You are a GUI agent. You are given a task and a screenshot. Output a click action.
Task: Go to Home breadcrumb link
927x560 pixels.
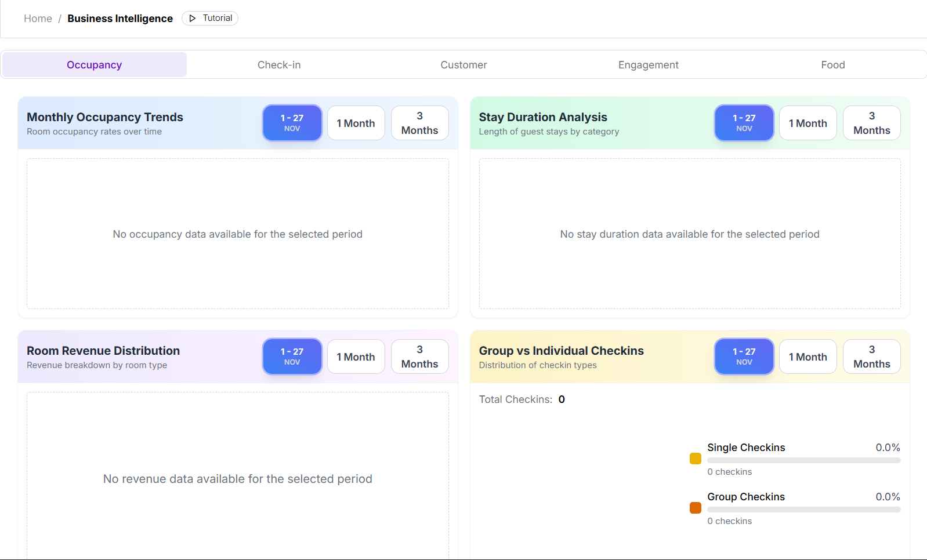[x=38, y=19]
